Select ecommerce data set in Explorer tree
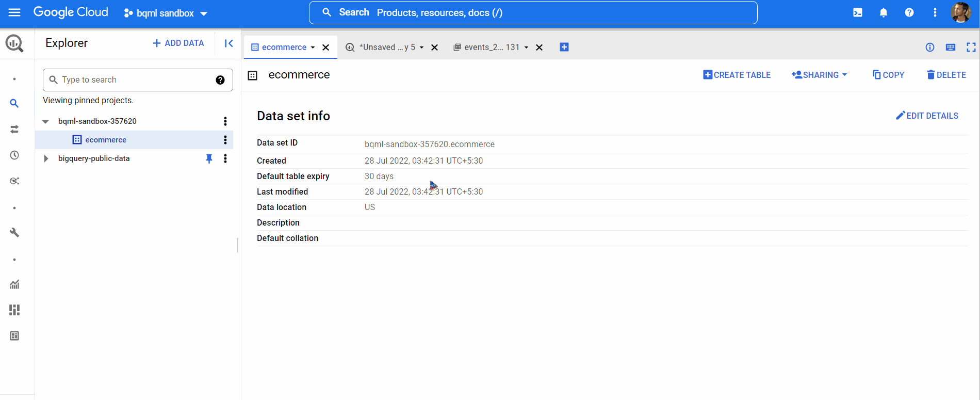Screen dimensions: 980x400 point(106,140)
